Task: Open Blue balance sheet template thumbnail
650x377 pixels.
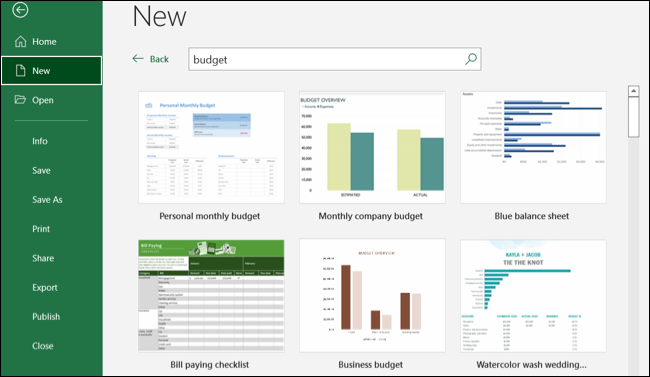Action: coord(533,147)
